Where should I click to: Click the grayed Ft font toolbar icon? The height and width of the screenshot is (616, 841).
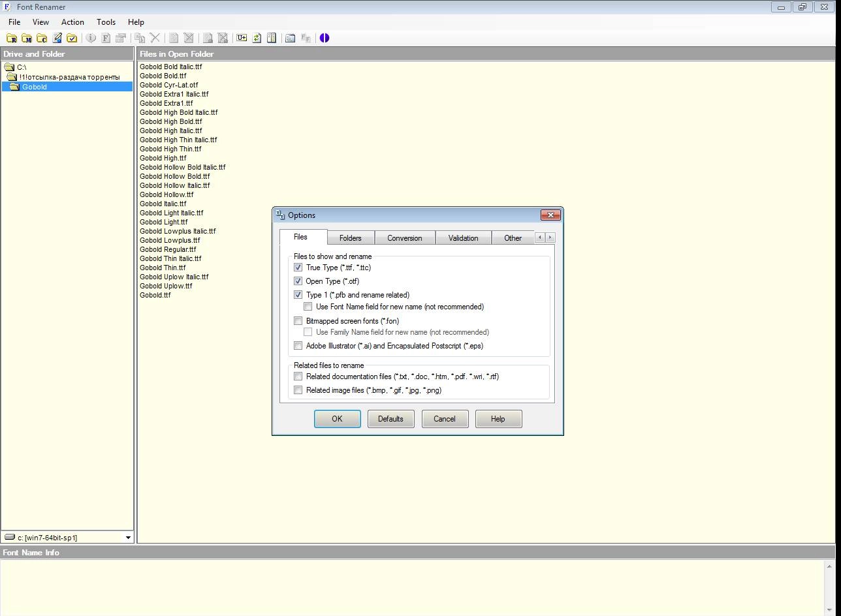point(306,38)
